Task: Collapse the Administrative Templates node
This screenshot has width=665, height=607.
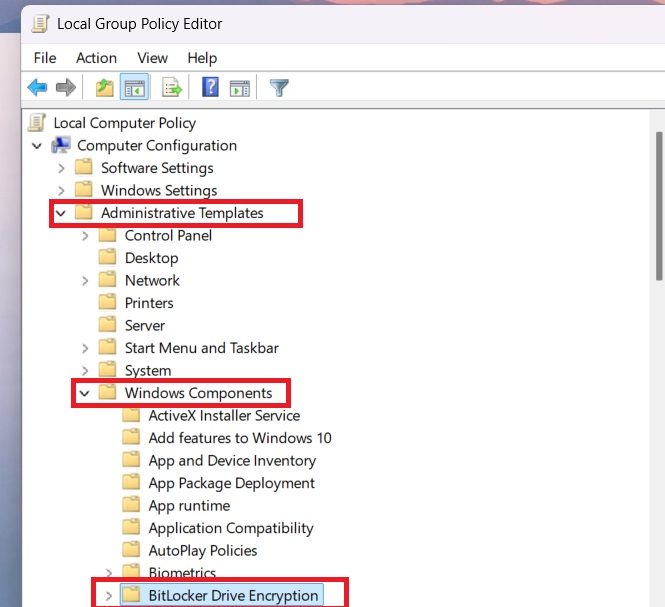Action: [x=61, y=213]
